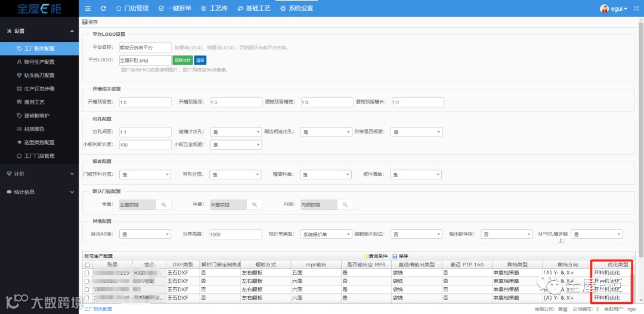The width and height of the screenshot is (644, 314).
Task: Click the 平台名称 input field
Action: (x=145, y=48)
